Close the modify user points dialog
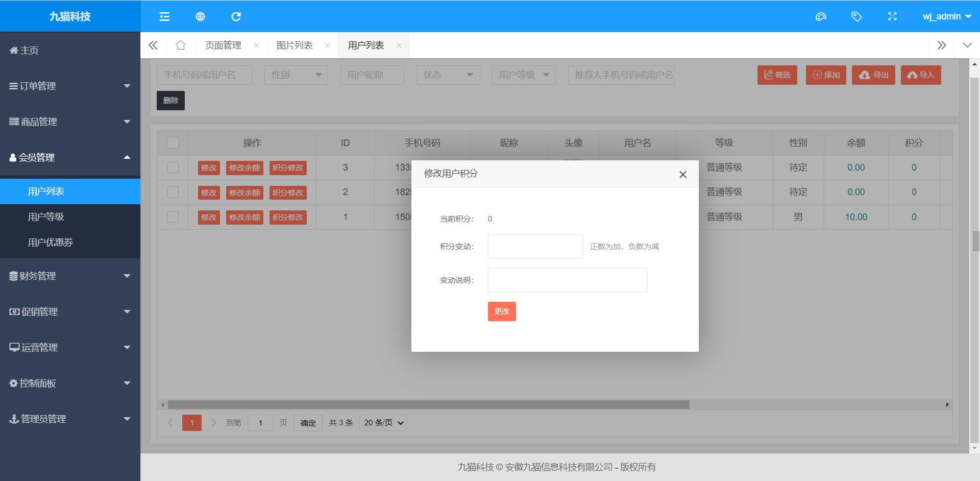This screenshot has width=980, height=481. coord(683,175)
